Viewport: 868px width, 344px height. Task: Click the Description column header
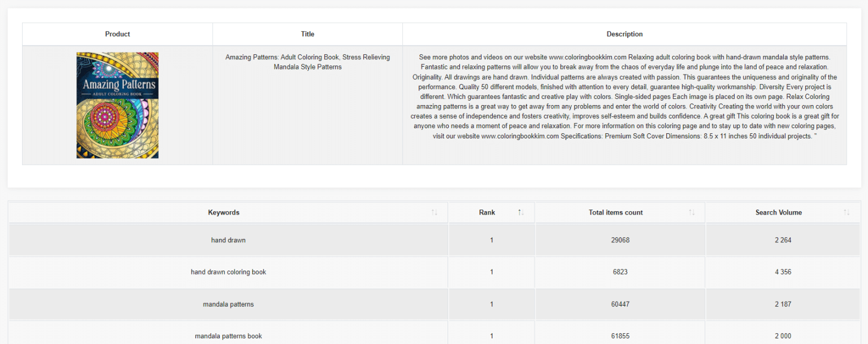(x=624, y=34)
